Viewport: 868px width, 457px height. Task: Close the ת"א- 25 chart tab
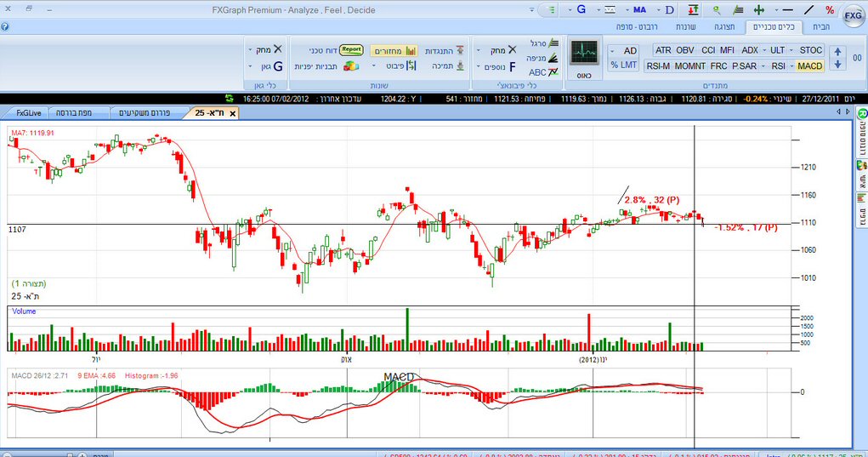(232, 113)
